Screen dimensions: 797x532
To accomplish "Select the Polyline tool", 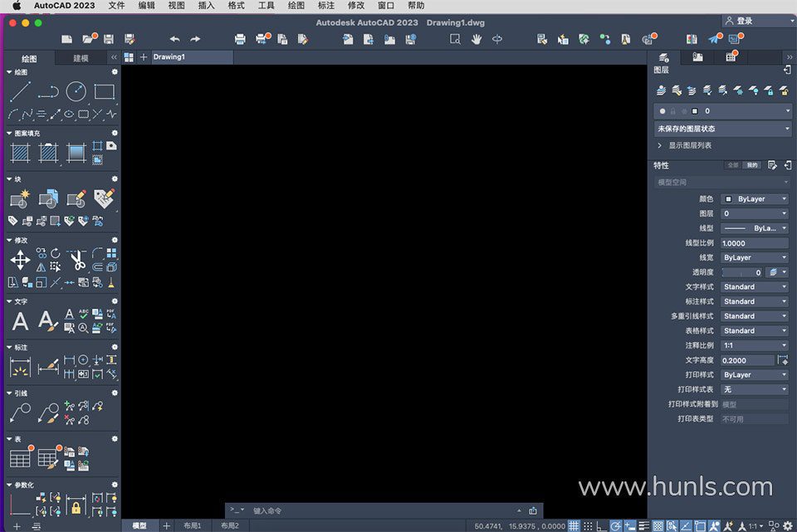I will (x=48, y=91).
